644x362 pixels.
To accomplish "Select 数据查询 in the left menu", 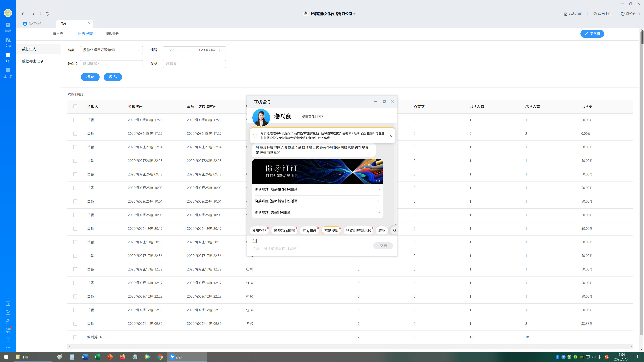I will (x=39, y=49).
